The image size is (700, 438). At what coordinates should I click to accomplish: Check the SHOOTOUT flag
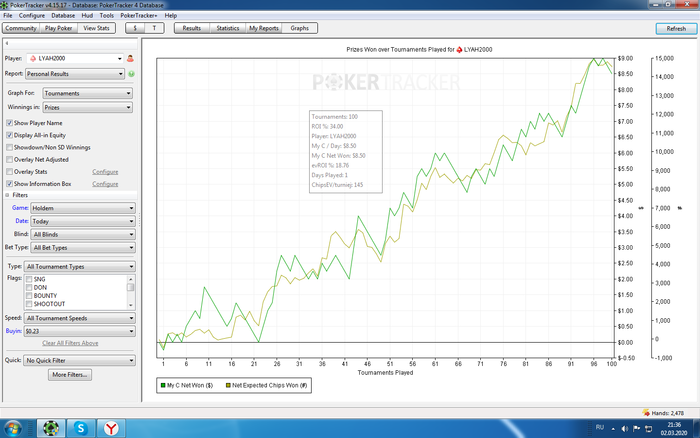coord(29,304)
